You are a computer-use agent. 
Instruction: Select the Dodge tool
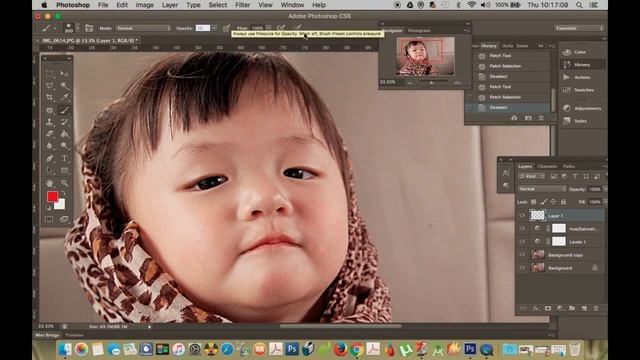(64, 146)
